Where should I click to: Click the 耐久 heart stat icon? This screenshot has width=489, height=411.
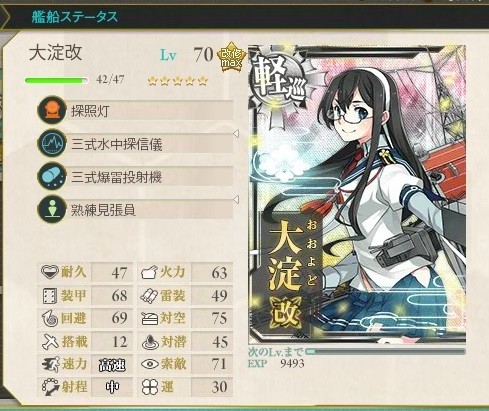click(x=50, y=272)
